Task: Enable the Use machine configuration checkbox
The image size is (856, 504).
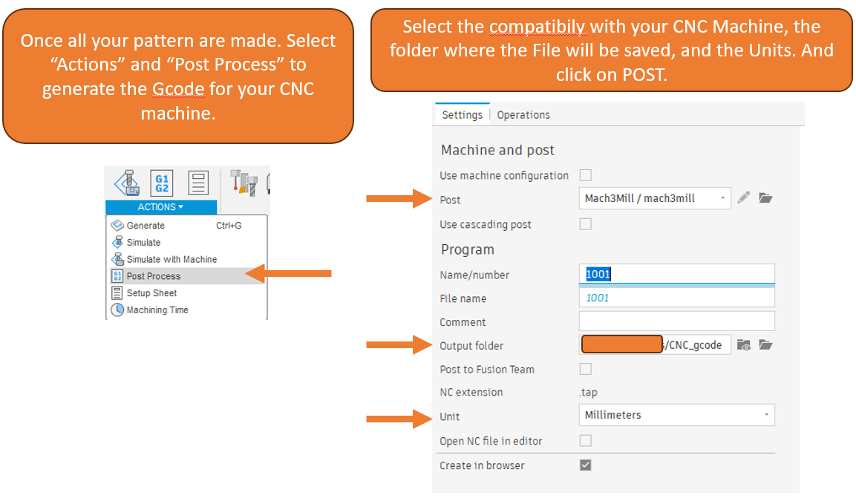Action: [586, 175]
